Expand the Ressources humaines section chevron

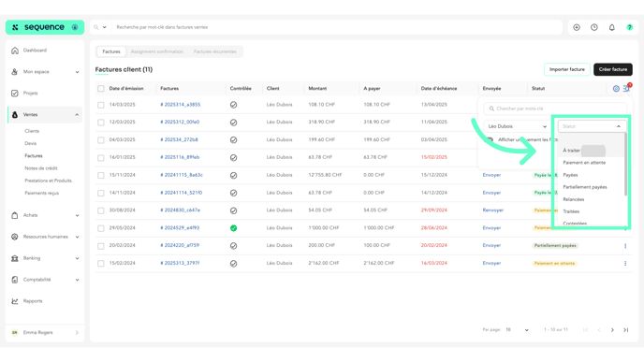pyautogui.click(x=77, y=237)
